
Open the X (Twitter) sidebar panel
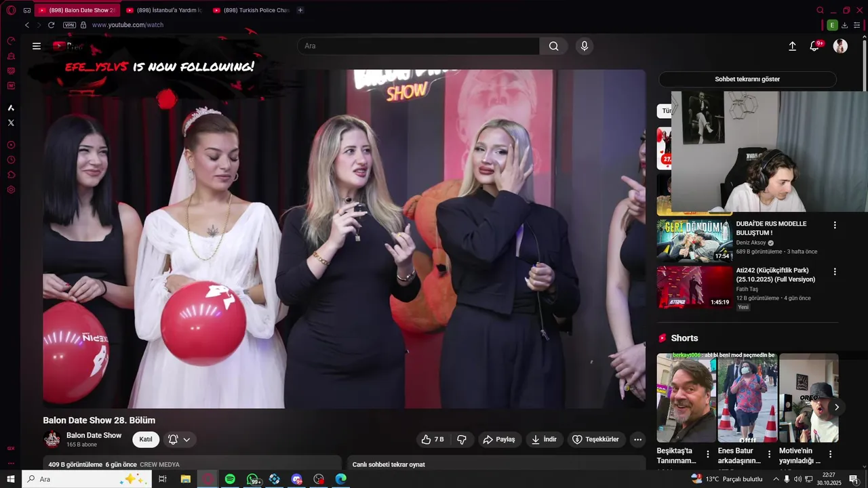[11, 123]
